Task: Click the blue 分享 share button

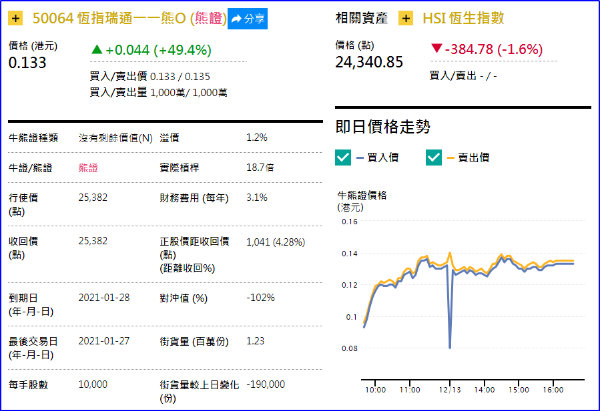Action: click(x=248, y=18)
